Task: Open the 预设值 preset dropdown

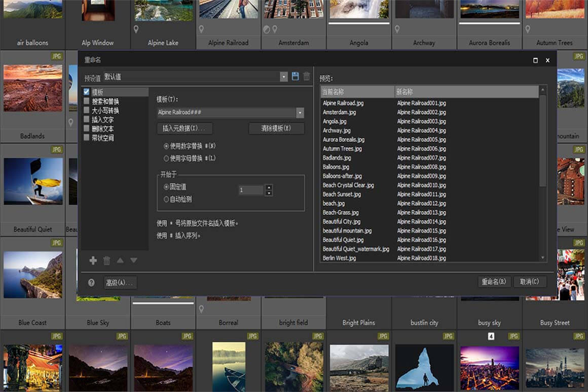Action: [x=284, y=76]
